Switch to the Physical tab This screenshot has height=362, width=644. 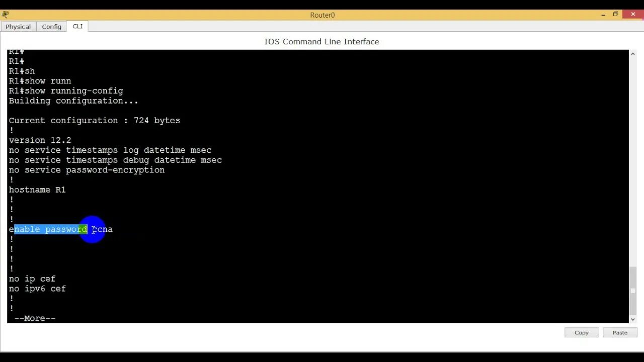click(18, 26)
